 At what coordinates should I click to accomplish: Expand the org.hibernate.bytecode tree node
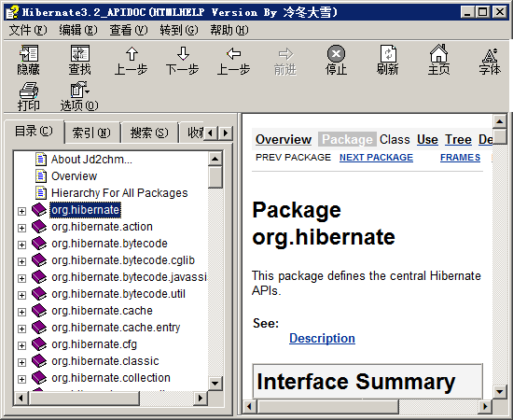pyautogui.click(x=21, y=245)
